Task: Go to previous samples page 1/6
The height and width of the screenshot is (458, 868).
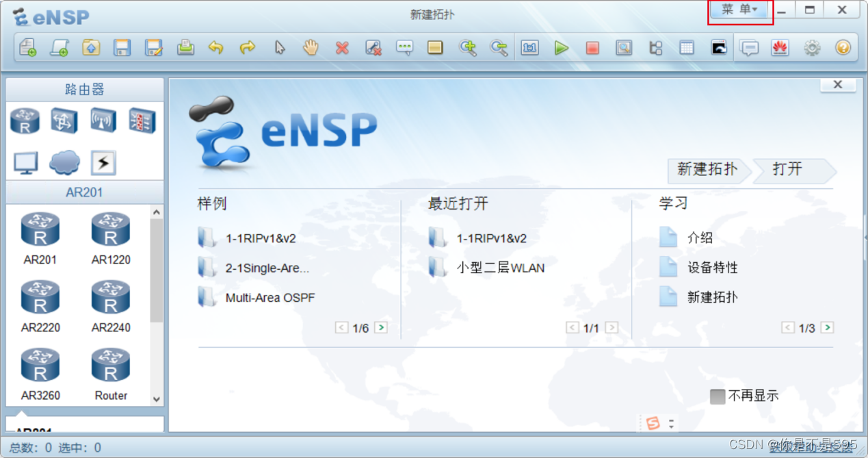Action: 341,328
